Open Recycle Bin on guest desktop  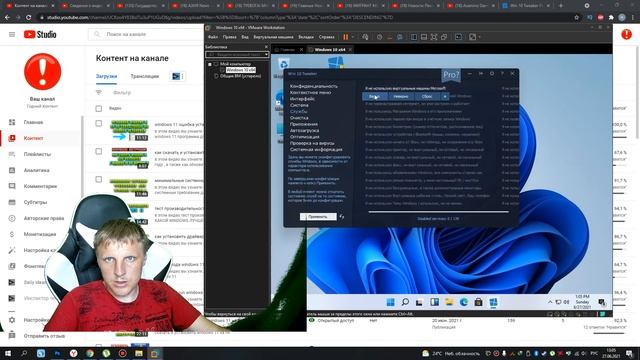pyautogui.click(x=284, y=64)
